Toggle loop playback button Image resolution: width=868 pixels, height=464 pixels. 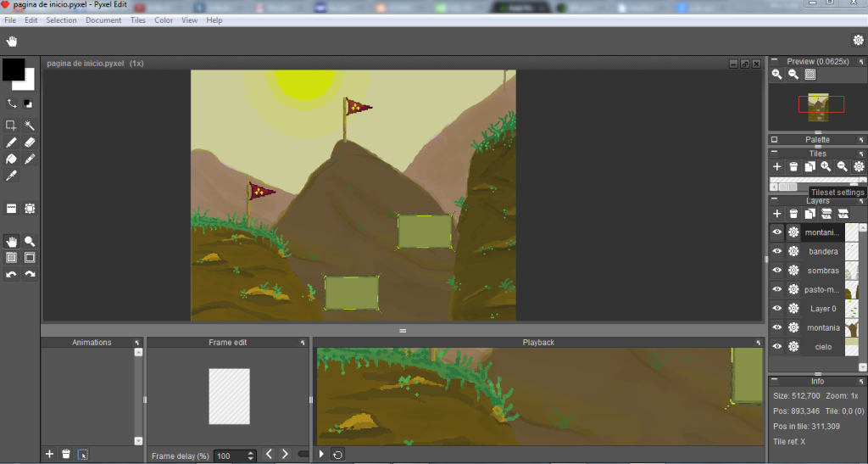pyautogui.click(x=337, y=454)
